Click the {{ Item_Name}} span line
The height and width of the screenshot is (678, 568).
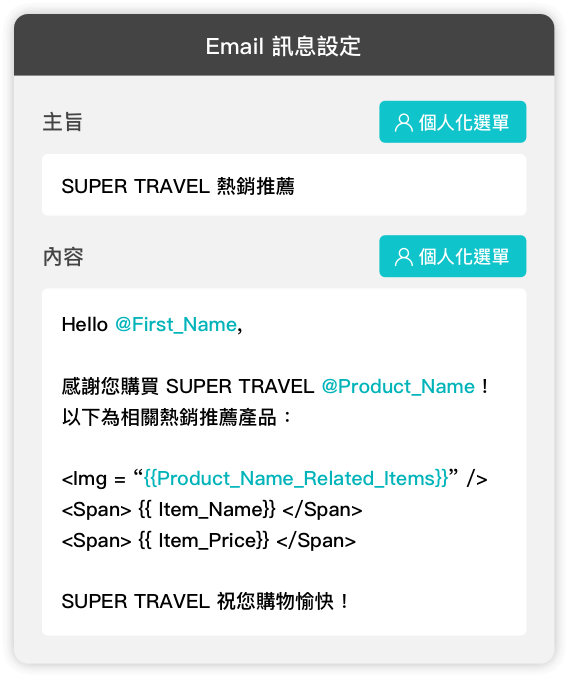point(212,510)
